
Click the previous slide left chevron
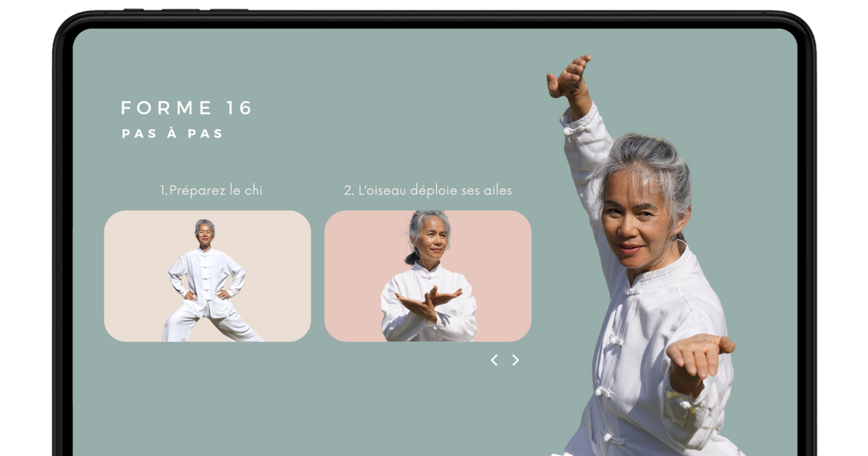494,360
